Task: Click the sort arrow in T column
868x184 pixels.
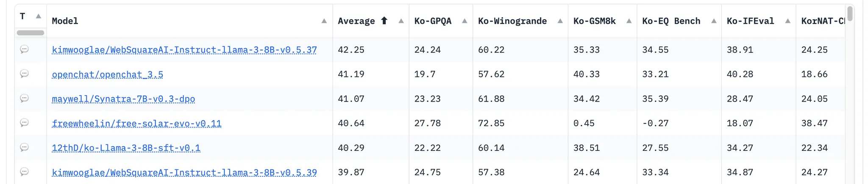Action: click(x=39, y=16)
